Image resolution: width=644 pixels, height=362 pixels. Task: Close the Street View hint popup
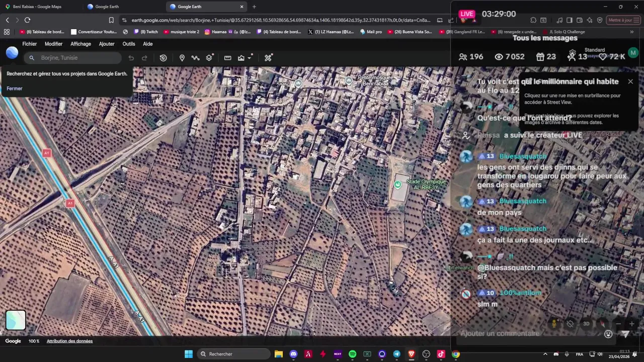tap(630, 81)
